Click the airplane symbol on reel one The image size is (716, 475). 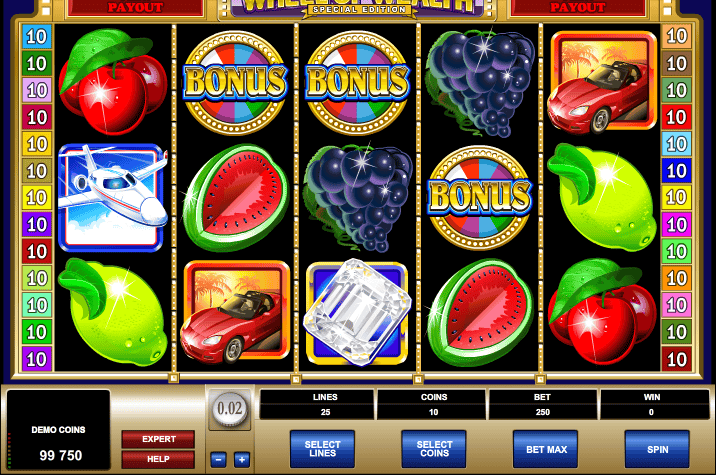point(112,197)
